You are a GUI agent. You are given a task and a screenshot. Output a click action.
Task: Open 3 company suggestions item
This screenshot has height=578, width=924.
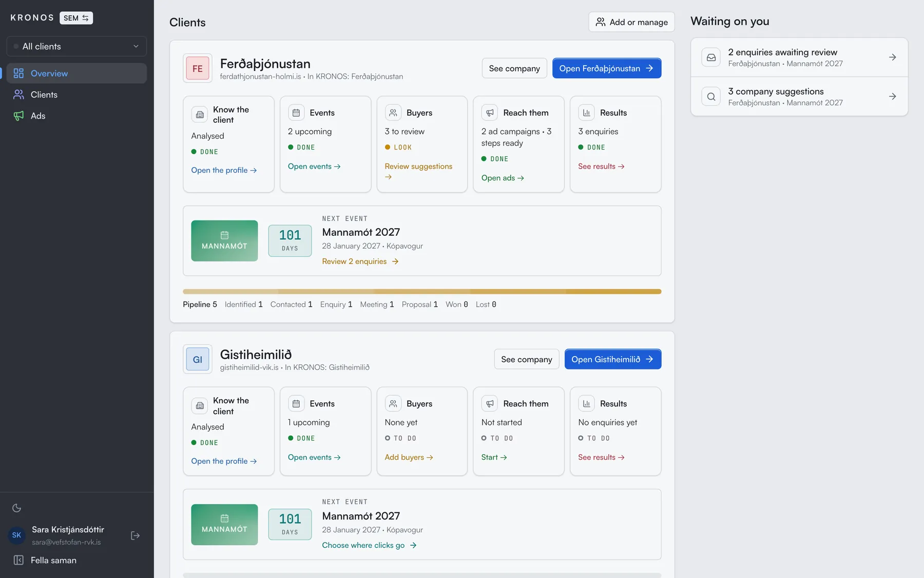pyautogui.click(x=799, y=97)
